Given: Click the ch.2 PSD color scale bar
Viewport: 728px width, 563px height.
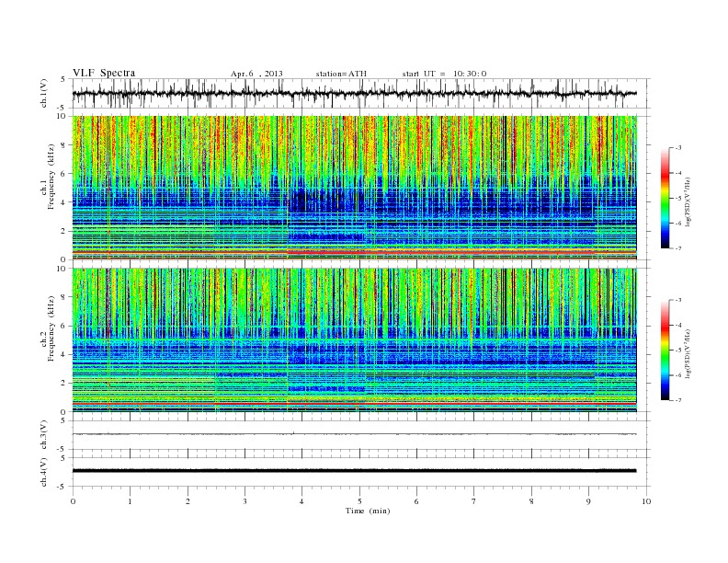Looking at the screenshot, I should coord(665,350).
